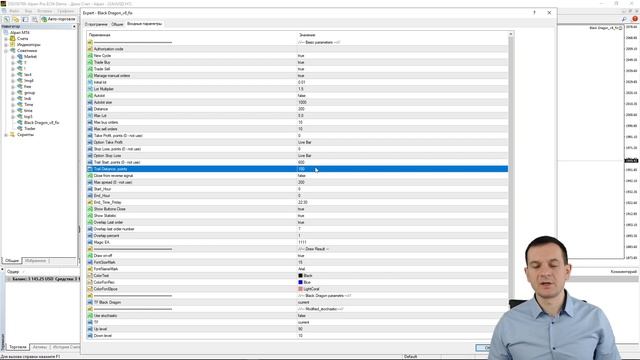Click the End_Time_Friday parameter icon
Viewport: 640px width, 360px height.
click(90, 202)
